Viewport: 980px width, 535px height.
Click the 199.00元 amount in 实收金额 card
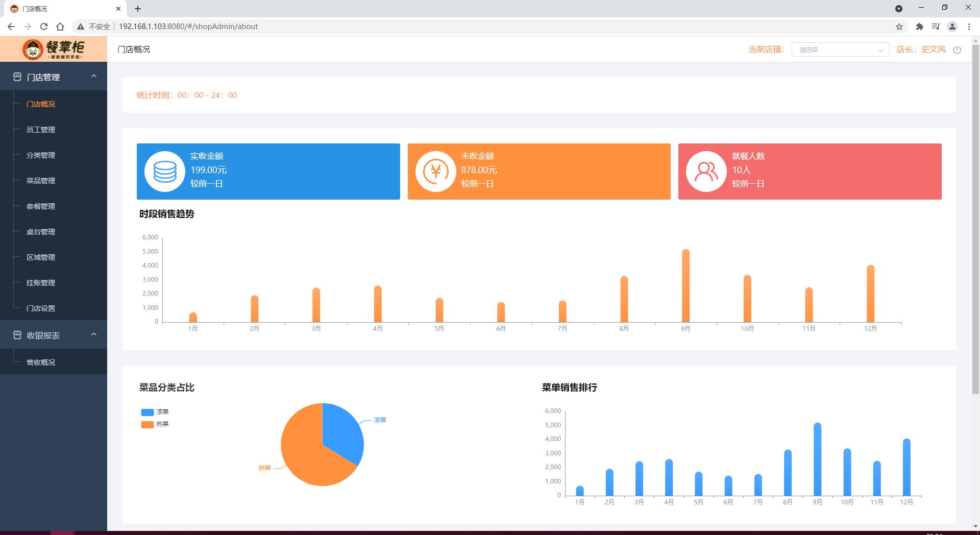pos(208,170)
